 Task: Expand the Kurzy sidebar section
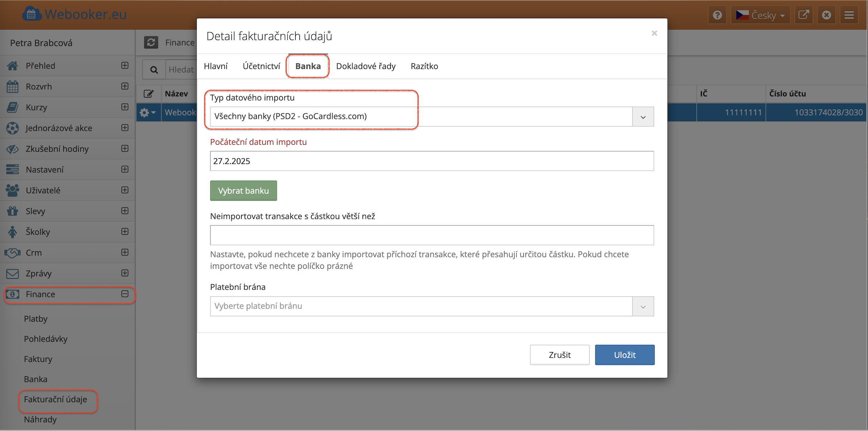pyautogui.click(x=125, y=107)
